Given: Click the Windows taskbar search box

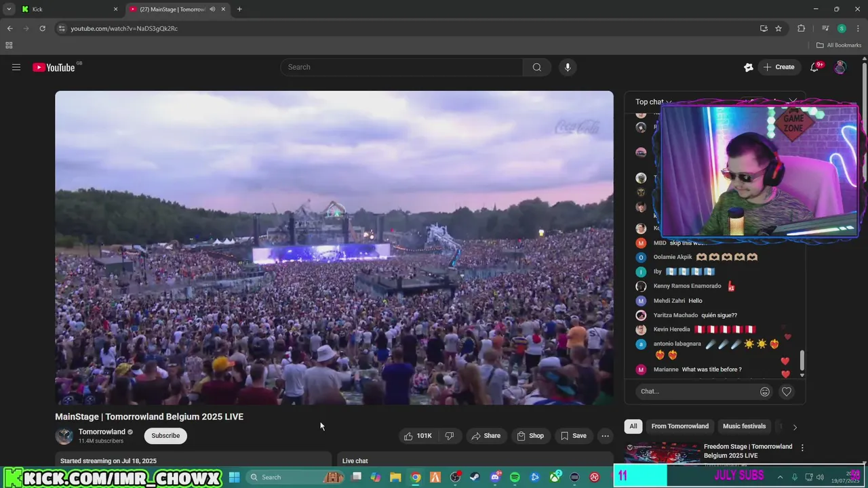Looking at the screenshot, I should pyautogui.click(x=296, y=477).
